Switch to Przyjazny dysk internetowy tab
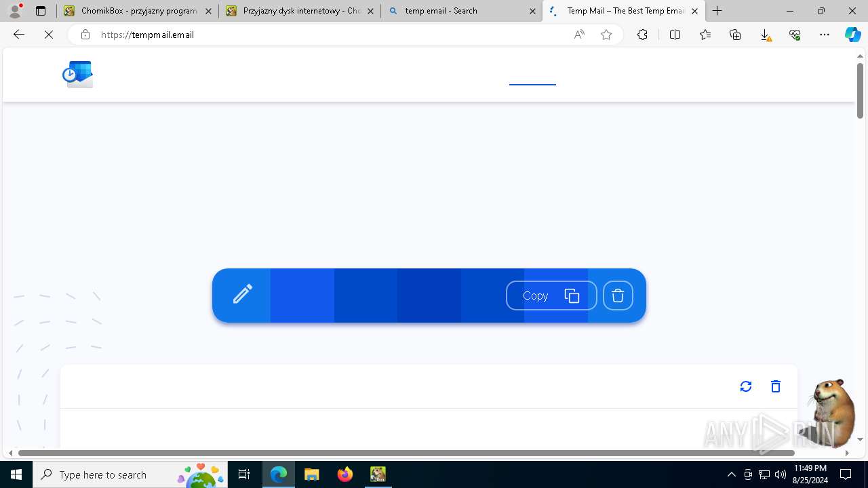 pos(300,11)
